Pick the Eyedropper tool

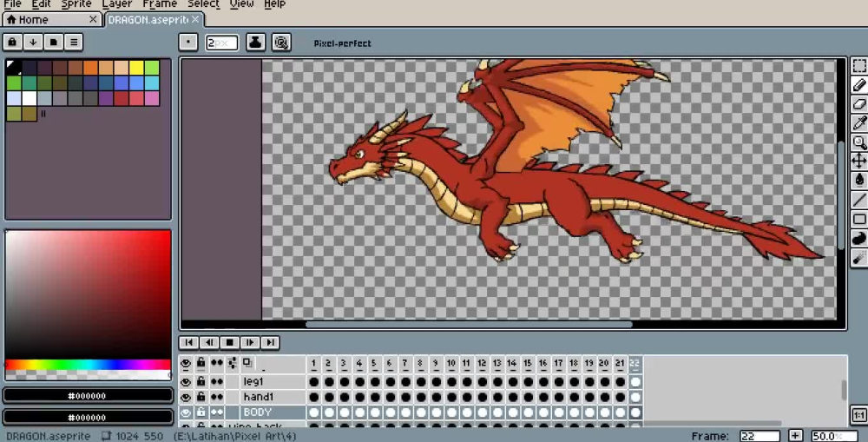(x=859, y=122)
